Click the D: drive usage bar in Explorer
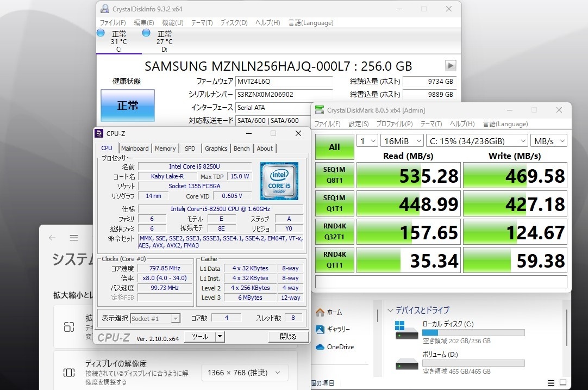The height and width of the screenshot is (390, 588). point(473,363)
